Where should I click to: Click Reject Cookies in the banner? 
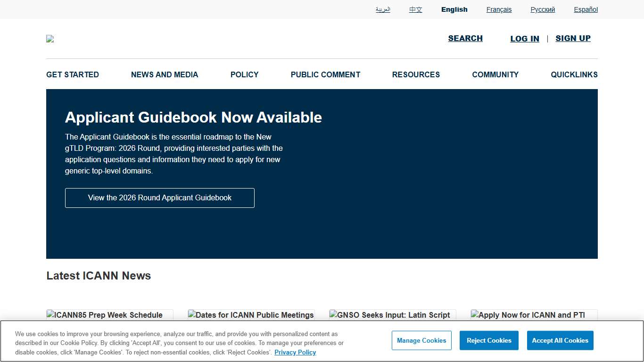[488, 340]
